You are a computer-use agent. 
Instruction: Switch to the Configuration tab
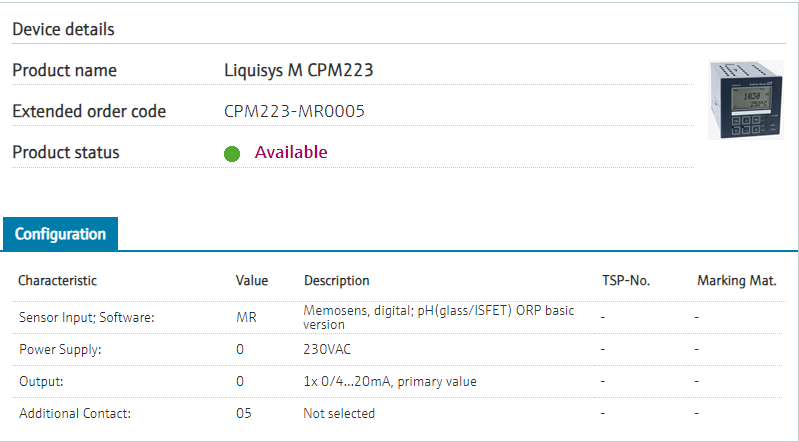(60, 234)
